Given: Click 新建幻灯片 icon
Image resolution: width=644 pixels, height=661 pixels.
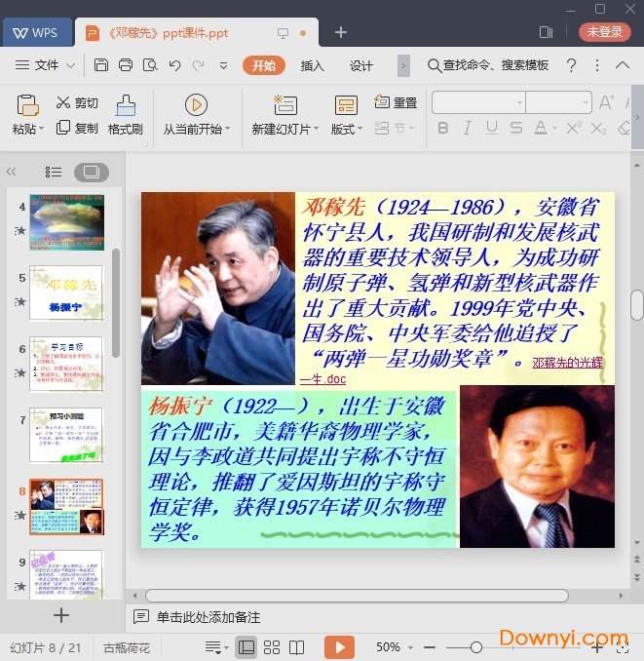Looking at the screenshot, I should click(285, 105).
